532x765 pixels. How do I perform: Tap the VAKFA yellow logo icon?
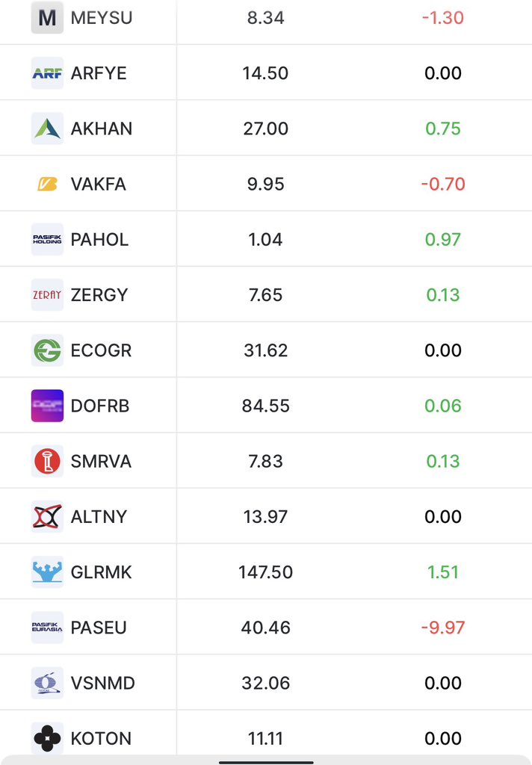pos(47,184)
